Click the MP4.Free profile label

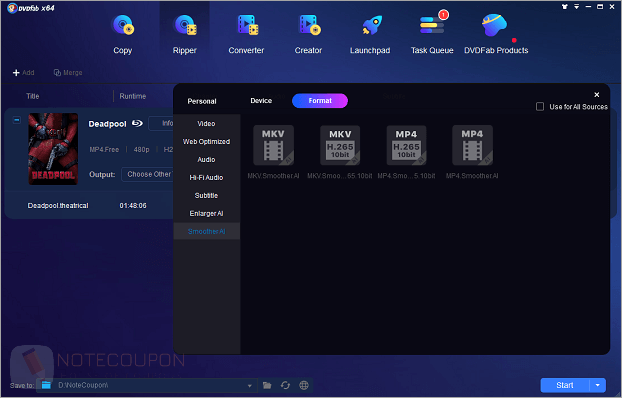click(x=104, y=150)
